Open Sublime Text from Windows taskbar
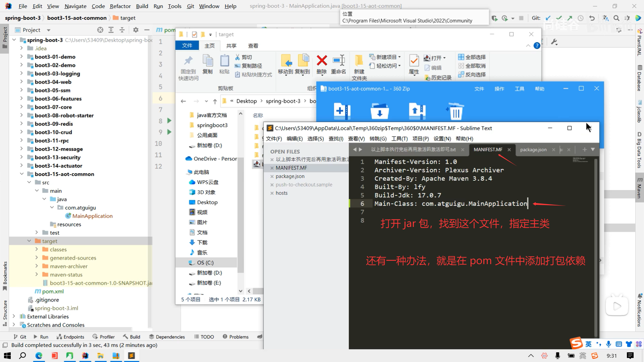Viewport: 644px width, 362px height. click(x=131, y=356)
